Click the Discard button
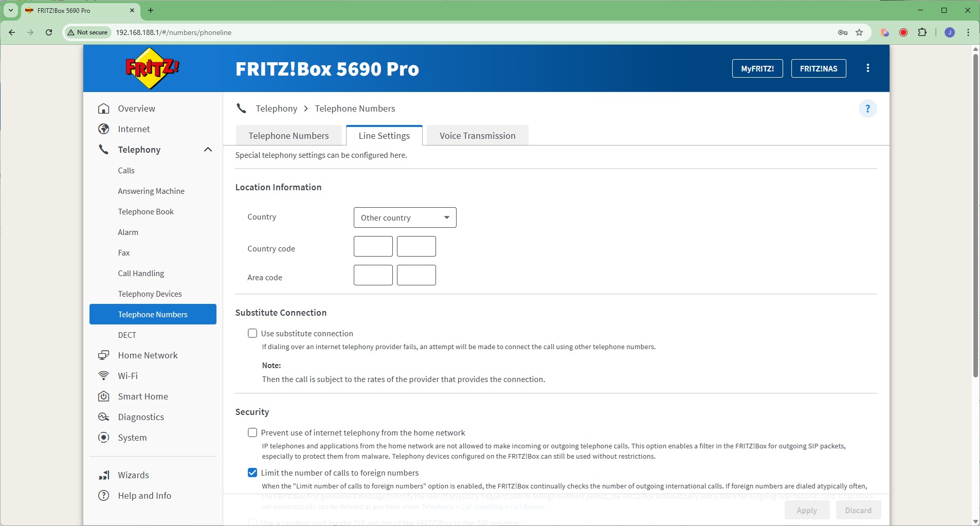The image size is (980, 526). pos(858,510)
